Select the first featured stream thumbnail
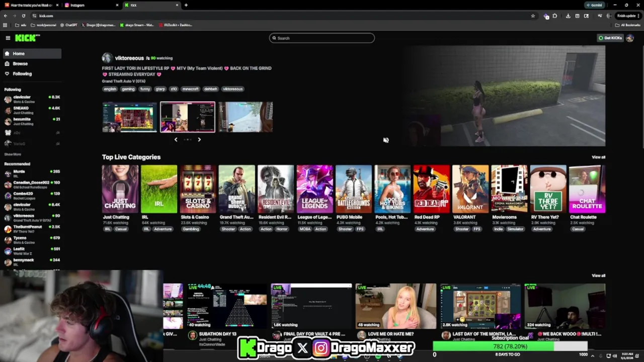 pos(129,117)
